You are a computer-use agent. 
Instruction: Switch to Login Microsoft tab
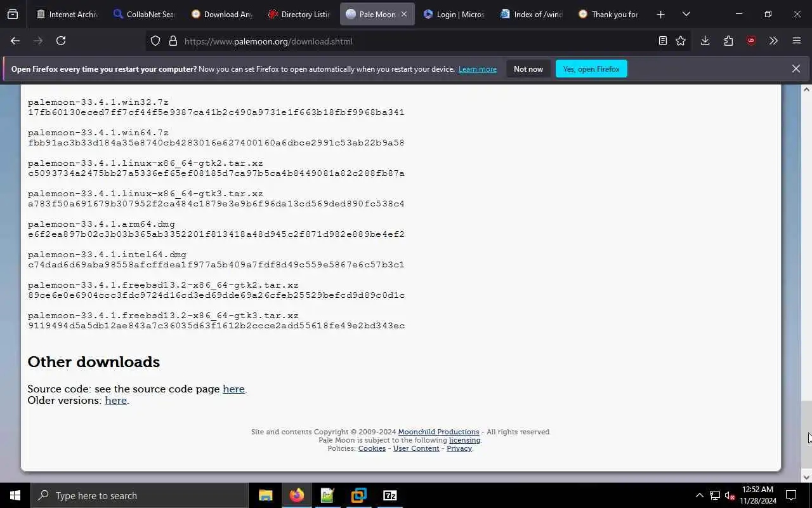[454, 14]
